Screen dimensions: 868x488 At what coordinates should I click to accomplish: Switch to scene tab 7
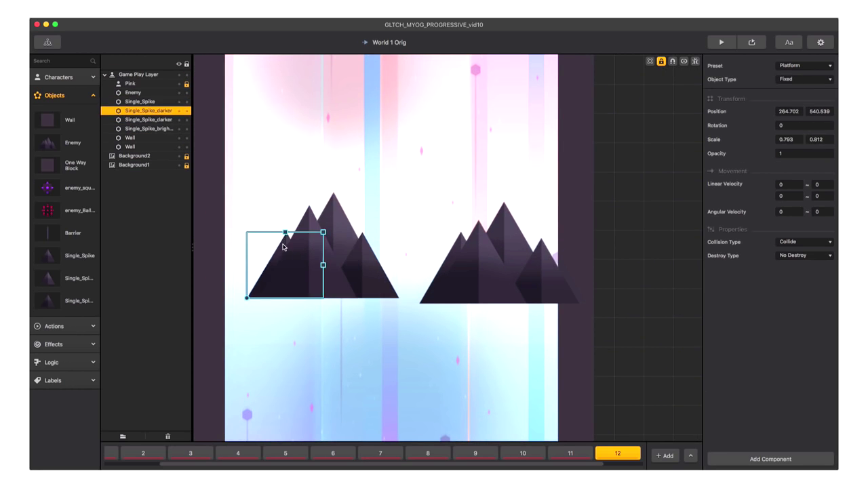click(x=380, y=453)
